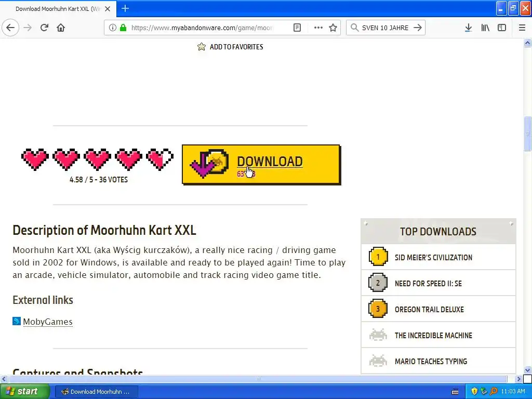Click the External links heading
Image resolution: width=532 pixels, height=399 pixels.
click(43, 300)
